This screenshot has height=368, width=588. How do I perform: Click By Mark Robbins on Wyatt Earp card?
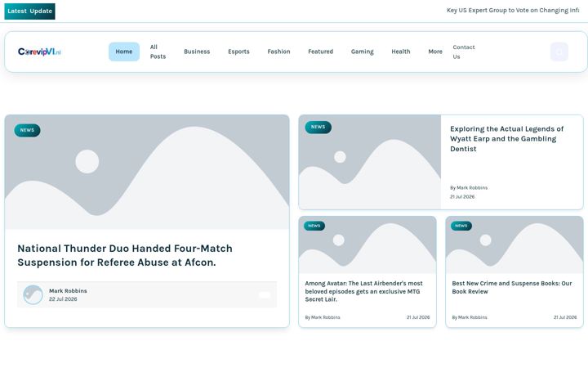pyautogui.click(x=469, y=188)
